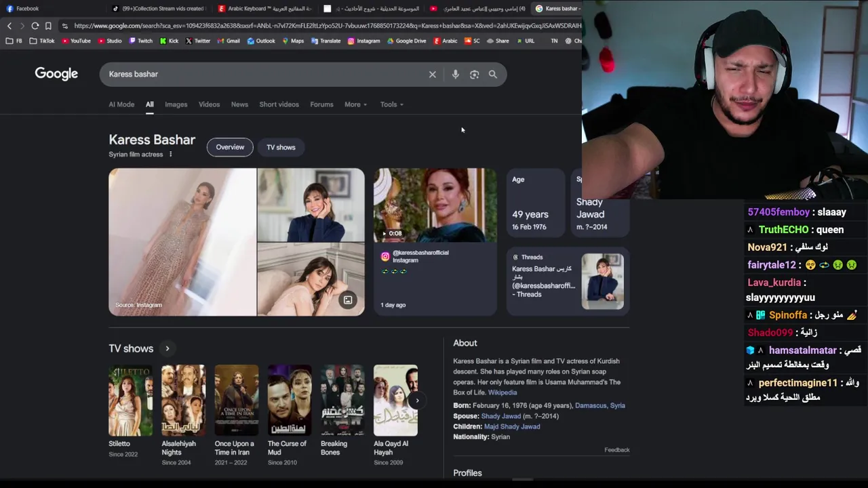Expand the TV shows section arrow
The width and height of the screenshot is (868, 488).
[x=167, y=348]
